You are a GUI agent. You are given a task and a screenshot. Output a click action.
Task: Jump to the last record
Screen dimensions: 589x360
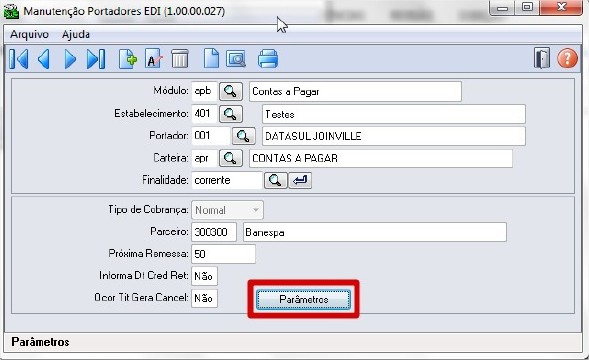[x=96, y=59]
